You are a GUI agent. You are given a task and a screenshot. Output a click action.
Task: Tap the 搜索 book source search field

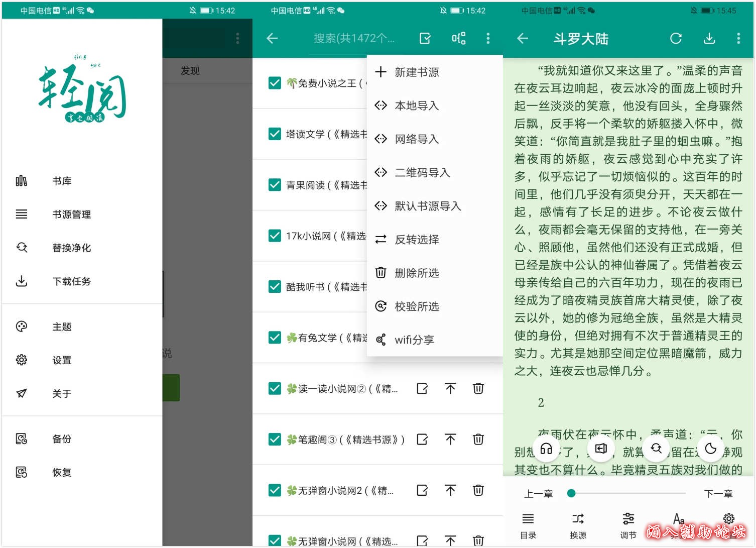pos(354,38)
